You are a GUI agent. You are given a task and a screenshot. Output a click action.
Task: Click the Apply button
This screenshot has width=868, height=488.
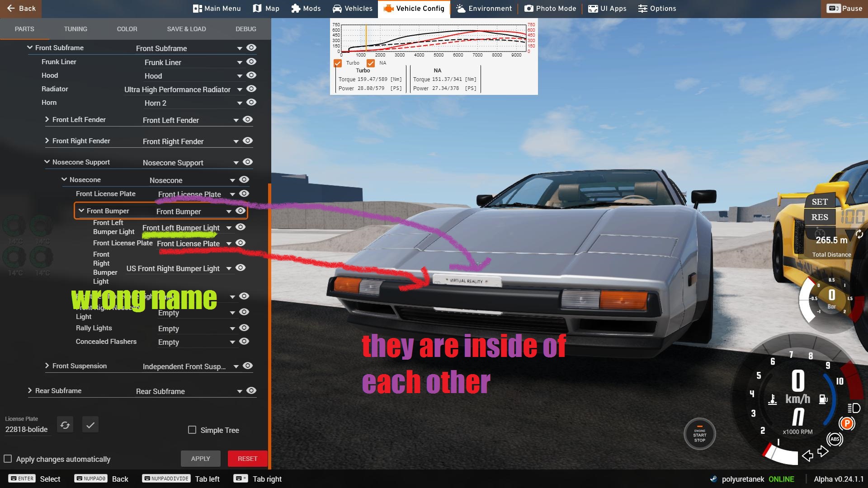(200, 459)
